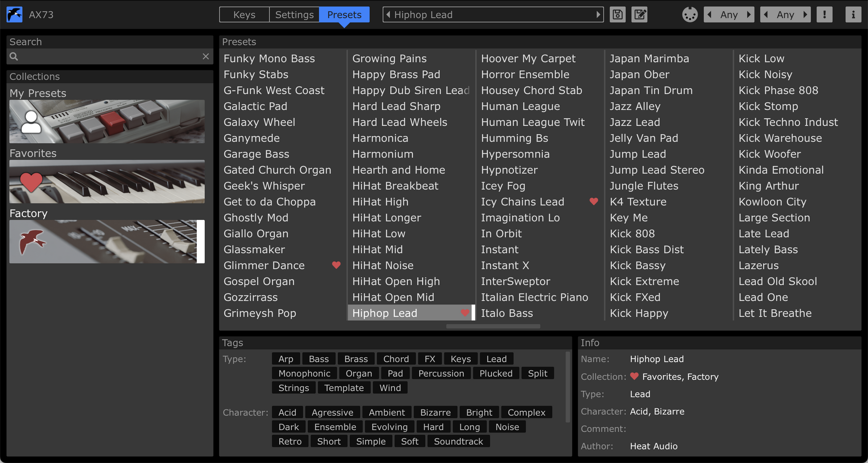Toggle the Monophonic type tag
The width and height of the screenshot is (868, 463).
(305, 373)
